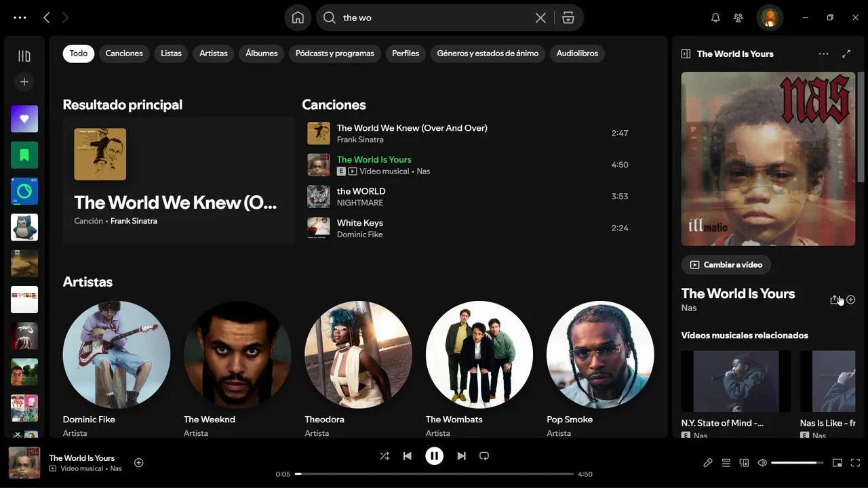This screenshot has width=868, height=488.
Task: Select the Artistas filter
Action: click(214, 54)
